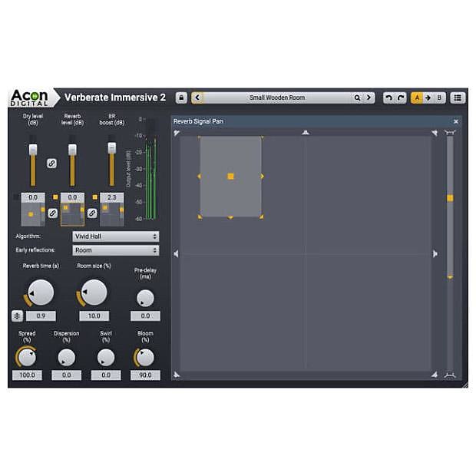
Task: Click the Spread knob
Action: pyautogui.click(x=28, y=357)
